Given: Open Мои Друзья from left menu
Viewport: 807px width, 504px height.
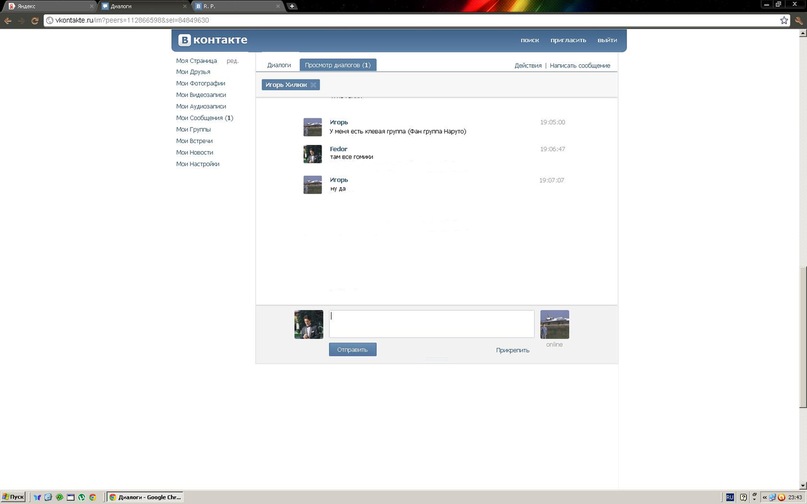Looking at the screenshot, I should [193, 72].
